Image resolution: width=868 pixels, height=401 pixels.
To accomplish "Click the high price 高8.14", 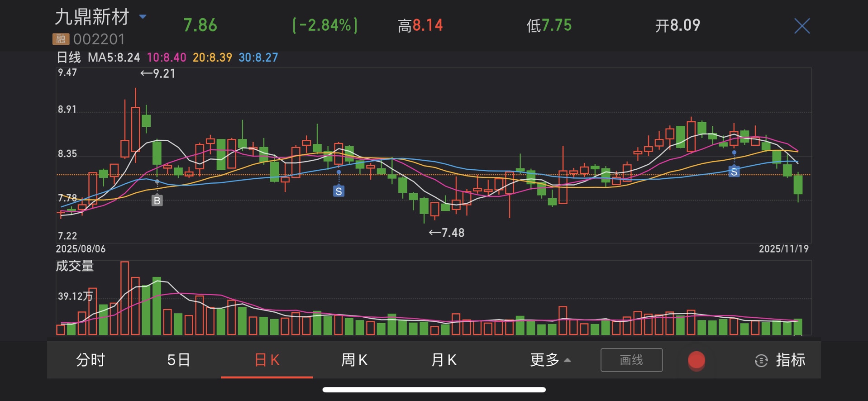I will point(420,25).
